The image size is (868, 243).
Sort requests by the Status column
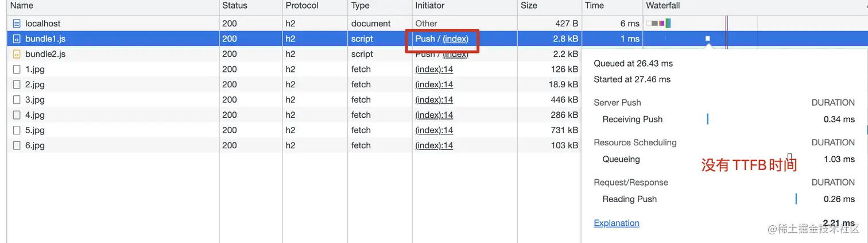pos(234,6)
